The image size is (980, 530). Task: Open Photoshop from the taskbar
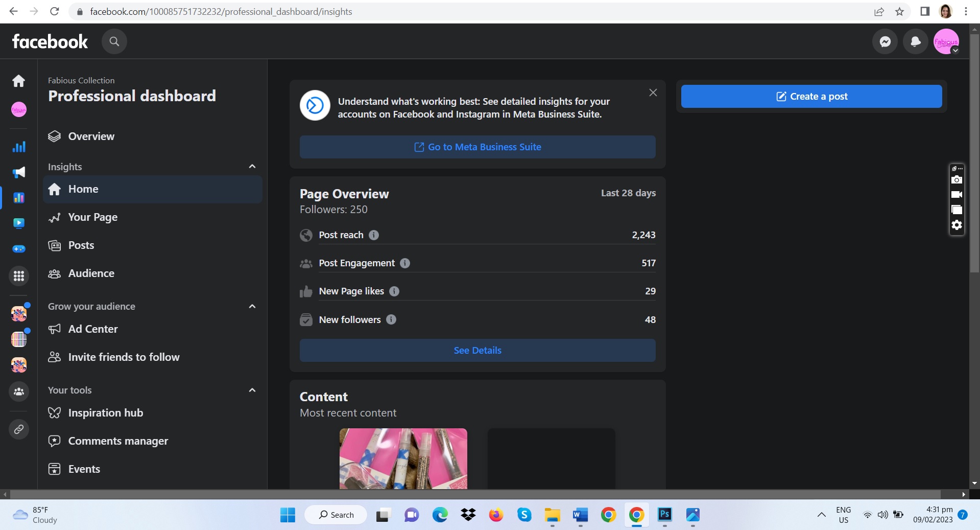click(664, 515)
